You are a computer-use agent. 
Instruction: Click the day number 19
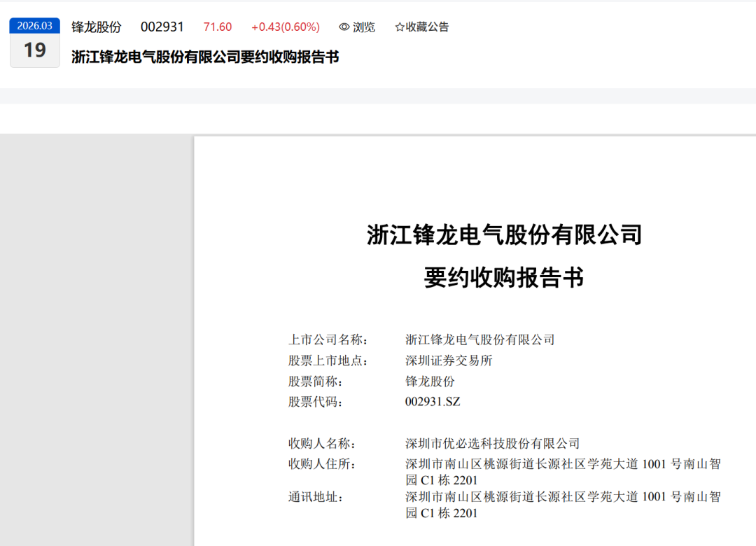(x=35, y=50)
